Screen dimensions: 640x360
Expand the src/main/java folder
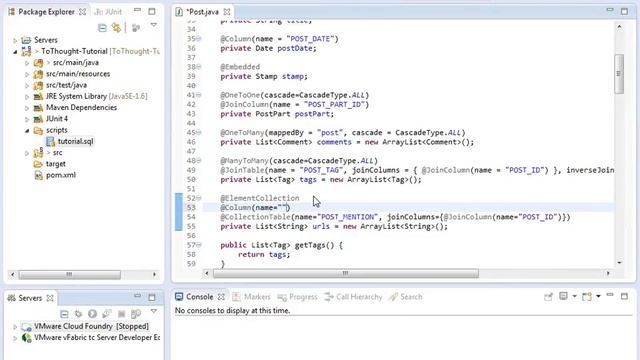tap(27, 63)
